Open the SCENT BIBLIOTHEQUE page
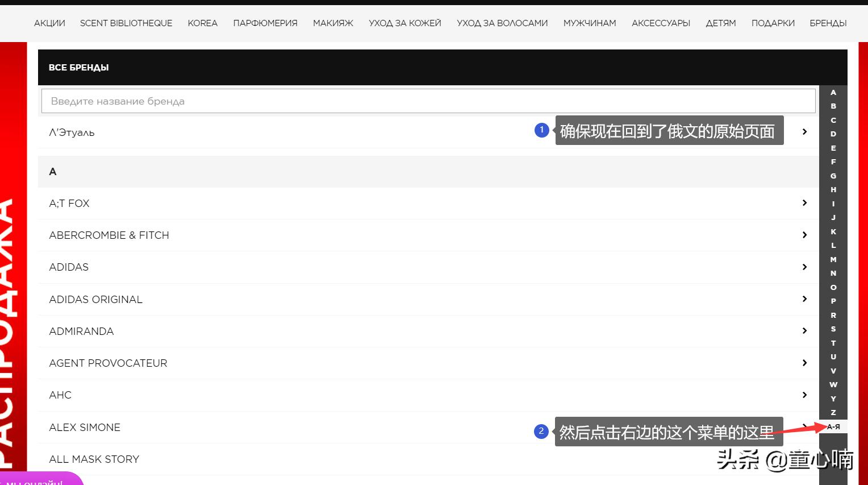868x485 pixels. (x=126, y=23)
